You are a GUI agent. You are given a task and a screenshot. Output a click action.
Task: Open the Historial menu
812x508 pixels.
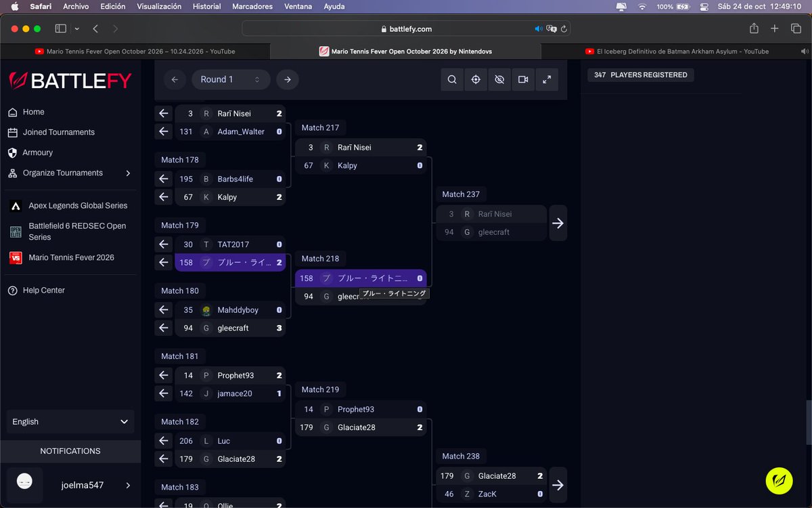pos(207,7)
